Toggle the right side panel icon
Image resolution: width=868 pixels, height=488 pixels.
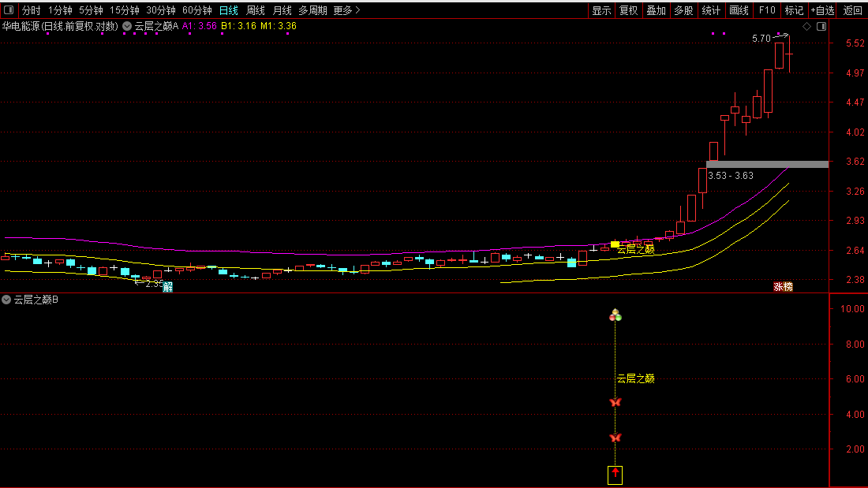pyautogui.click(x=821, y=27)
